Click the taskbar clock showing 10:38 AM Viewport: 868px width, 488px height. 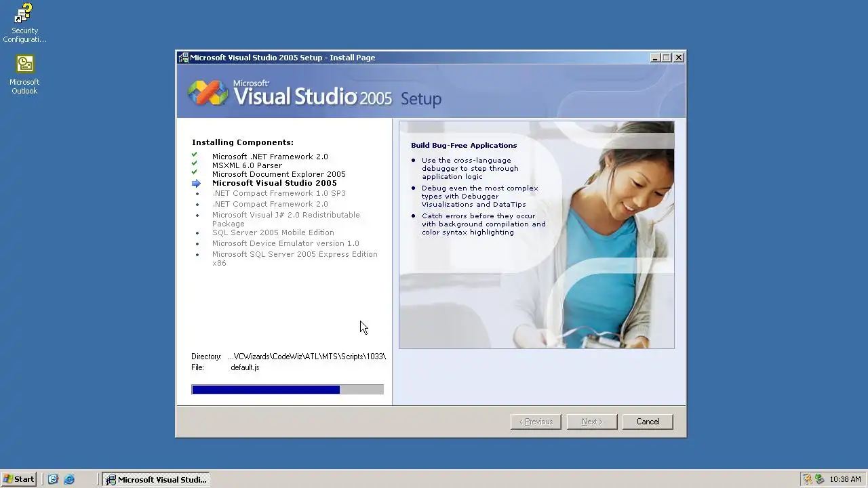coord(845,479)
